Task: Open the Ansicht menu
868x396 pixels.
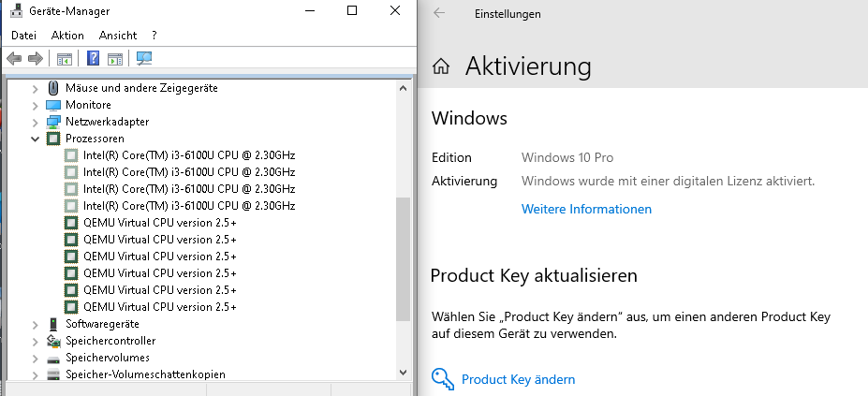Action: click(118, 36)
